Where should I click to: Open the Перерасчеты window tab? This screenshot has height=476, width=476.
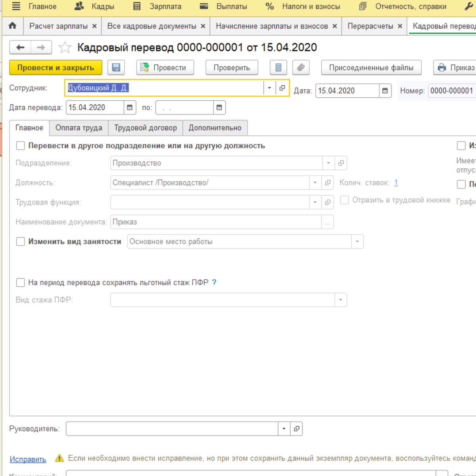370,26
